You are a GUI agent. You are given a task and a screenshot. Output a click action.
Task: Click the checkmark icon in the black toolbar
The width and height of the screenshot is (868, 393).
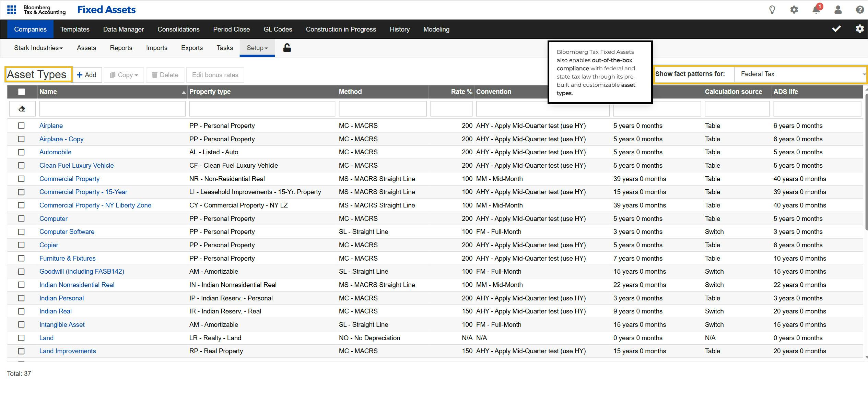point(836,29)
